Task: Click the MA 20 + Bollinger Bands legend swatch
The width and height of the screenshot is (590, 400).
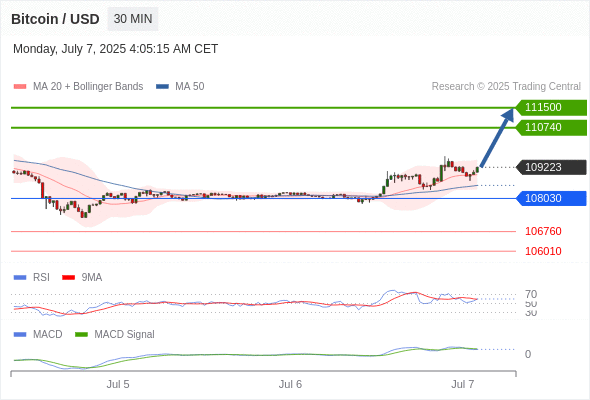Action: coord(20,87)
